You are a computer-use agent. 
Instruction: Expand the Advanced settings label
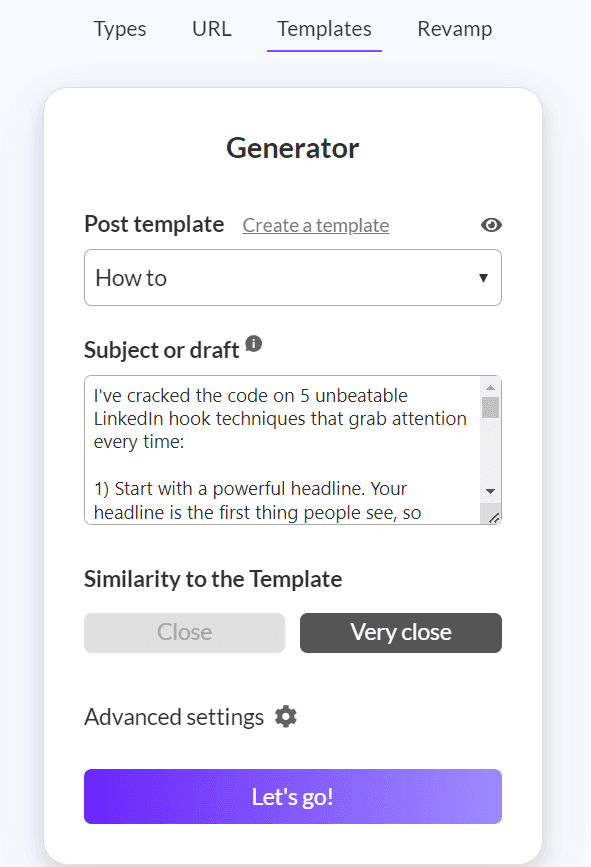pyautogui.click(x=174, y=717)
